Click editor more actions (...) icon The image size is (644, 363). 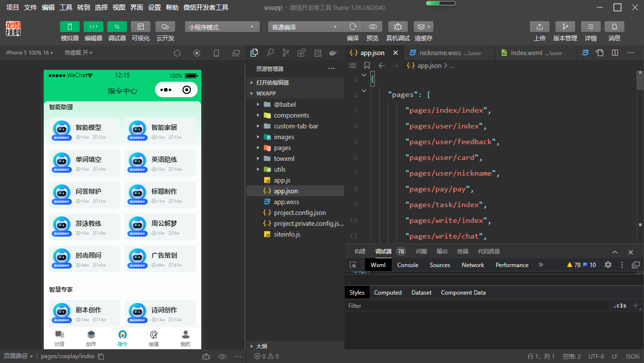pyautogui.click(x=631, y=53)
